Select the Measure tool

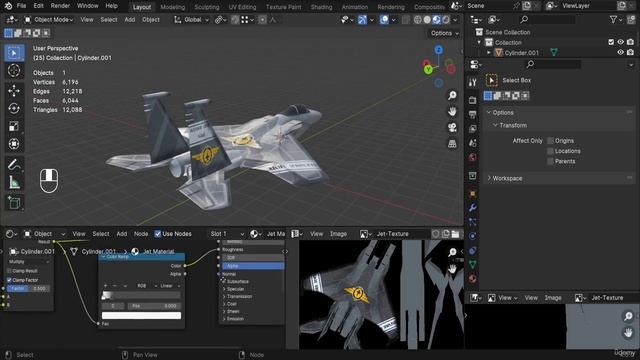pos(14,182)
